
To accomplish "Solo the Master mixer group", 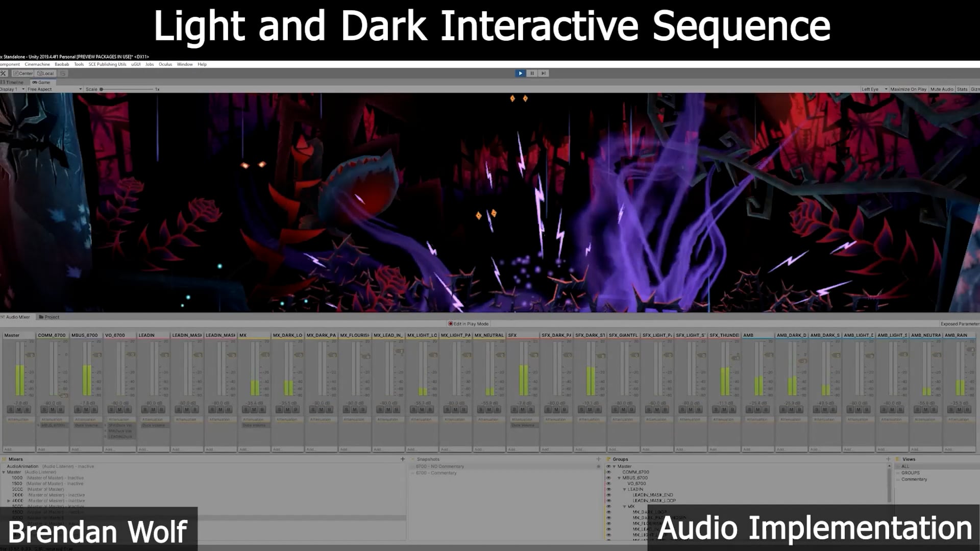I will pos(11,410).
